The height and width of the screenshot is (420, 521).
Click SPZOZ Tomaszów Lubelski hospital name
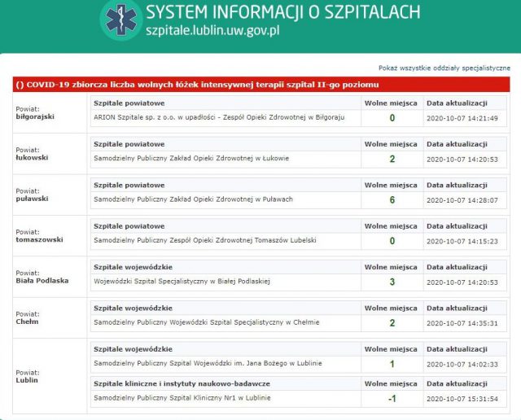point(204,240)
